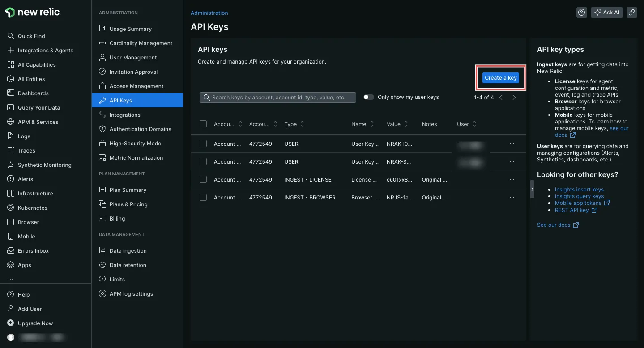
Task: Open Cardinality Management menu item
Action: 137,43
